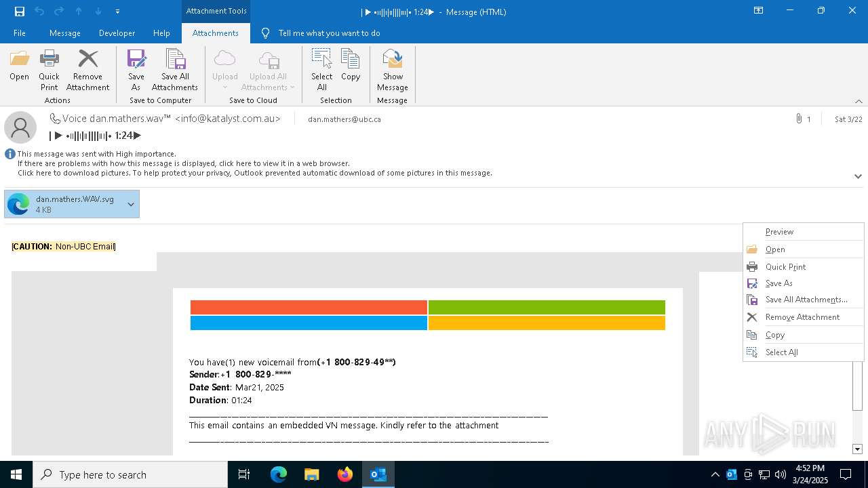Click the taskbar search box
Image resolution: width=868 pixels, height=488 pixels.
pyautogui.click(x=130, y=474)
